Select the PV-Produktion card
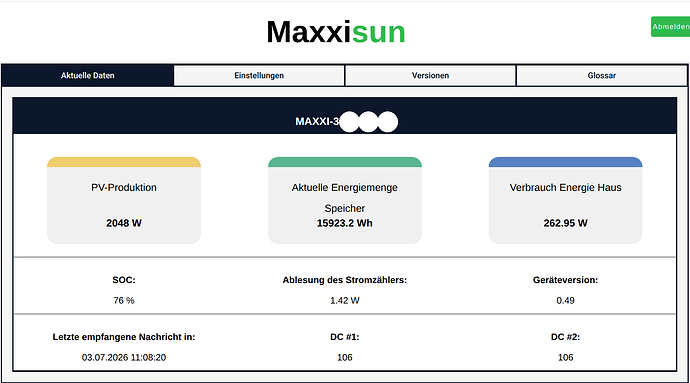Viewport: 690px width, 383px height. tap(124, 200)
